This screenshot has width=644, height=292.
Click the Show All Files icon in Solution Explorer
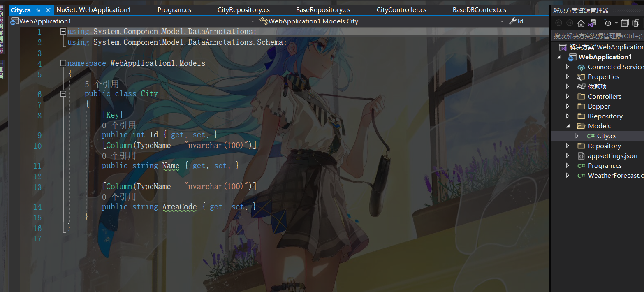pyautogui.click(x=636, y=23)
